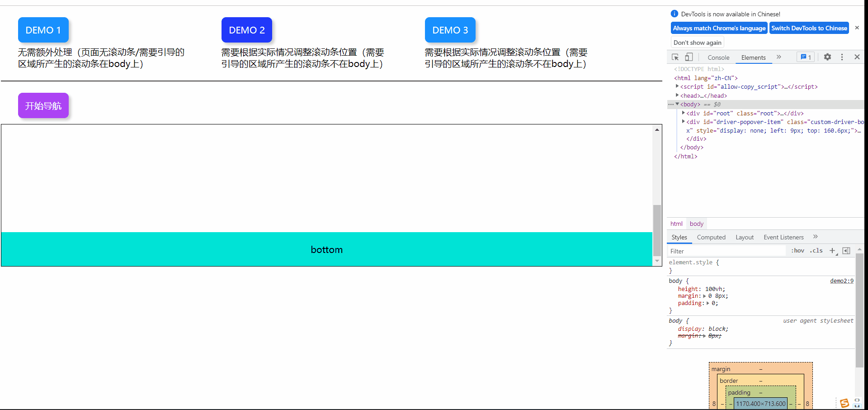Click the Sogou input icon in the corner
Viewport: 868px width, 410px height.
pyautogui.click(x=845, y=403)
